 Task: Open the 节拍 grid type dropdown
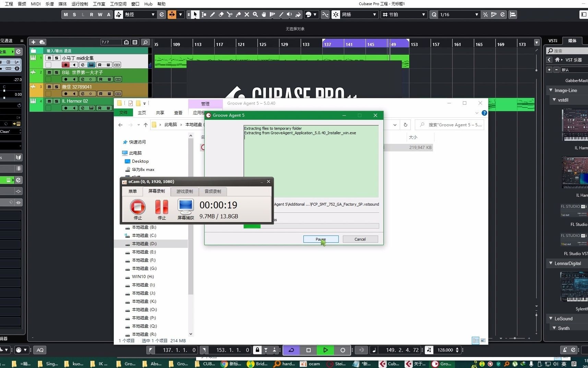coord(404,14)
